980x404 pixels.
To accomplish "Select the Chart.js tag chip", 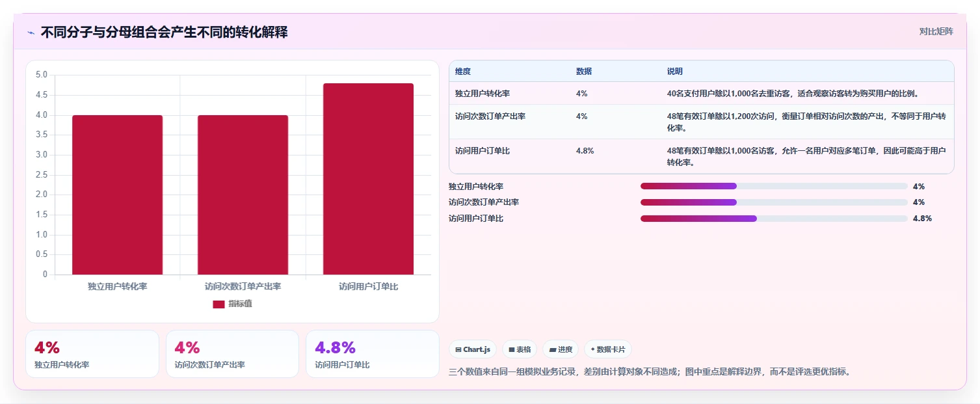I will pos(473,349).
